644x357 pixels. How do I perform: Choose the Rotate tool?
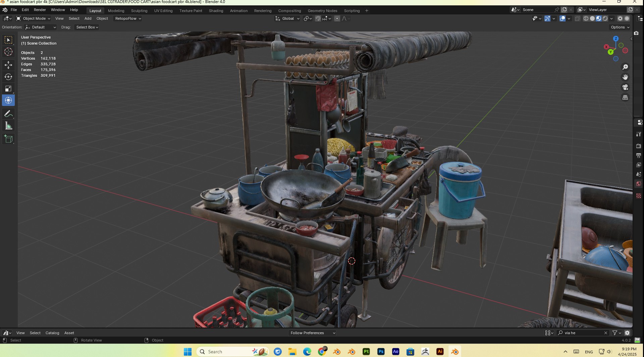click(x=8, y=77)
